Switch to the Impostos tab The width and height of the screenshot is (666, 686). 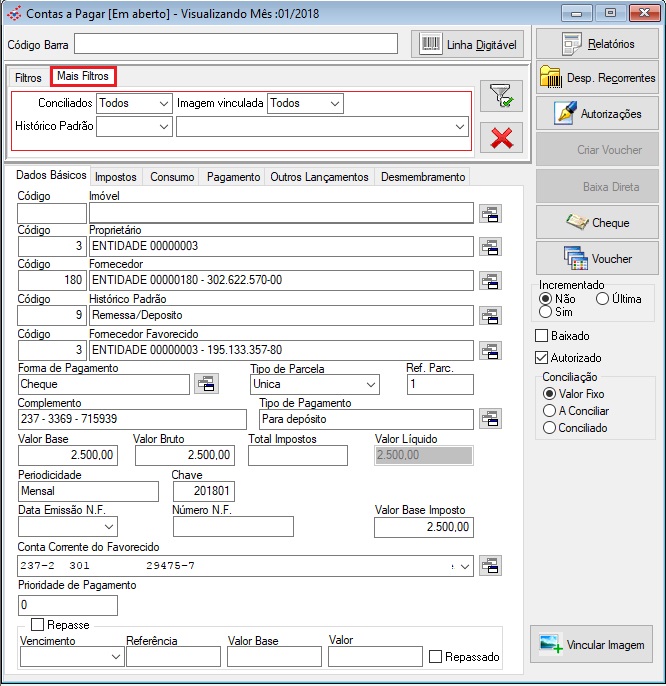coord(116,177)
